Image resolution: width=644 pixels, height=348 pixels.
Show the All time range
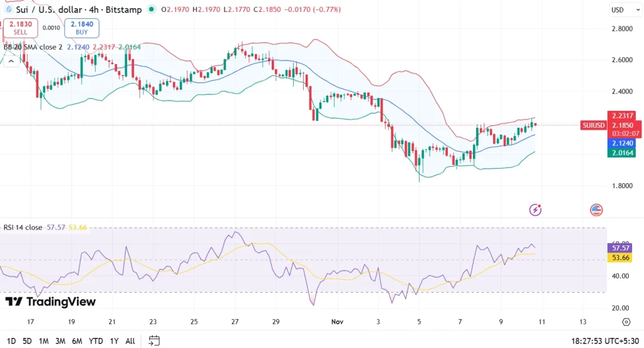[x=130, y=341]
